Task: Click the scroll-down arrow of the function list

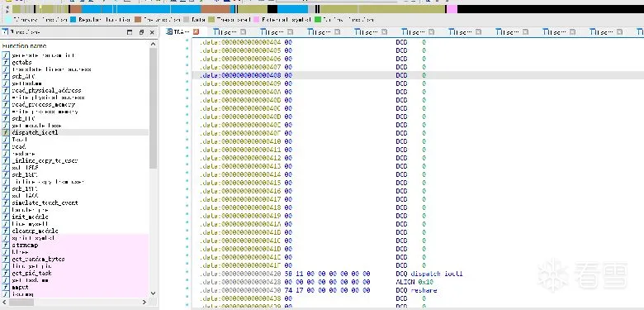Action: pos(154,293)
